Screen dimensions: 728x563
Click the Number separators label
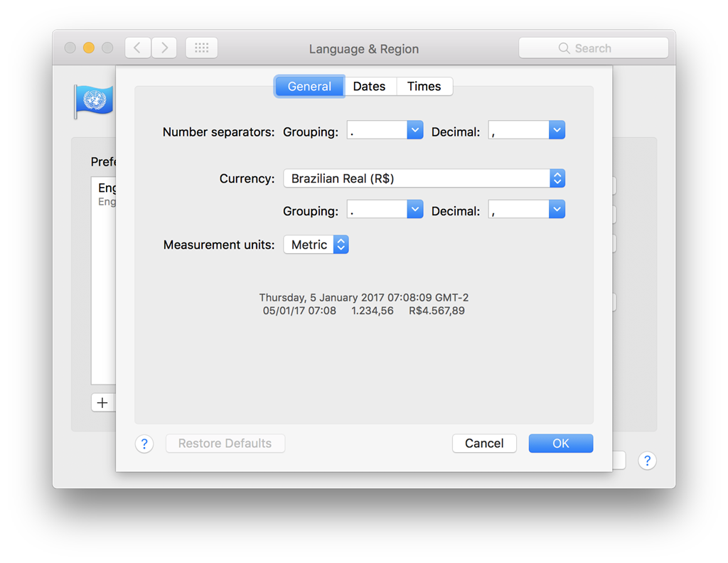click(219, 132)
